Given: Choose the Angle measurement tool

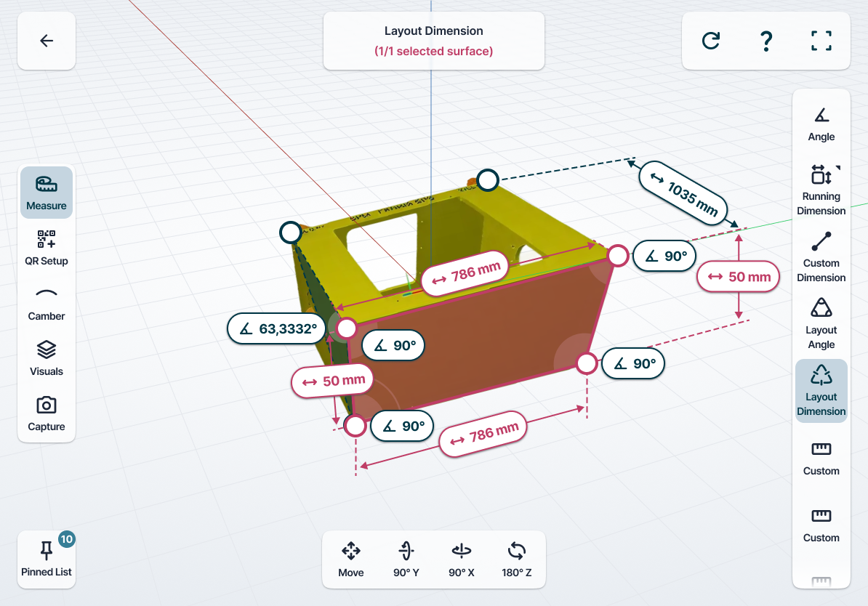Looking at the screenshot, I should (821, 124).
